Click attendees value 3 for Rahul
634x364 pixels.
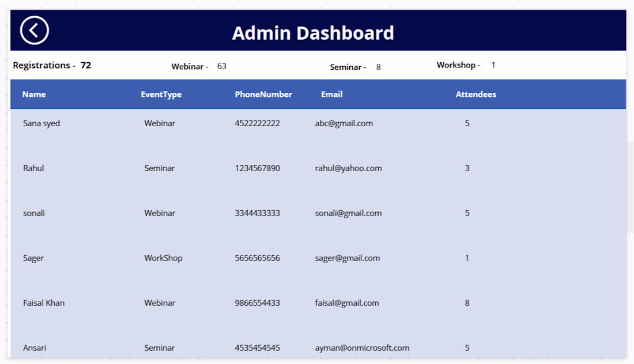tap(467, 168)
